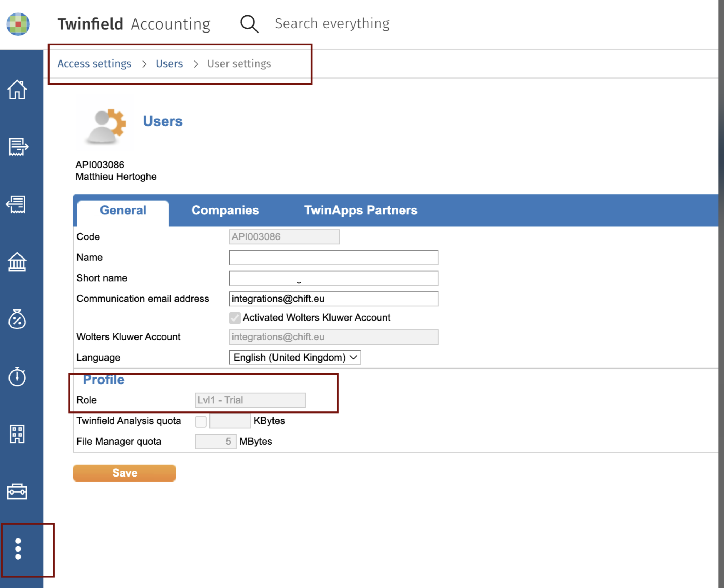Go to Access settings breadcrumb link
This screenshot has width=724, height=588.
click(94, 64)
